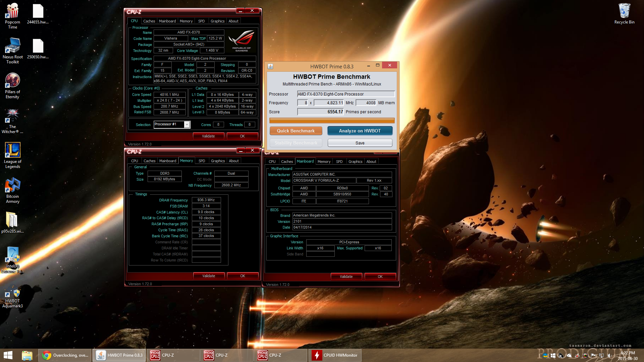
Task: Open File Explorer from taskbar
Action: [x=27, y=355]
